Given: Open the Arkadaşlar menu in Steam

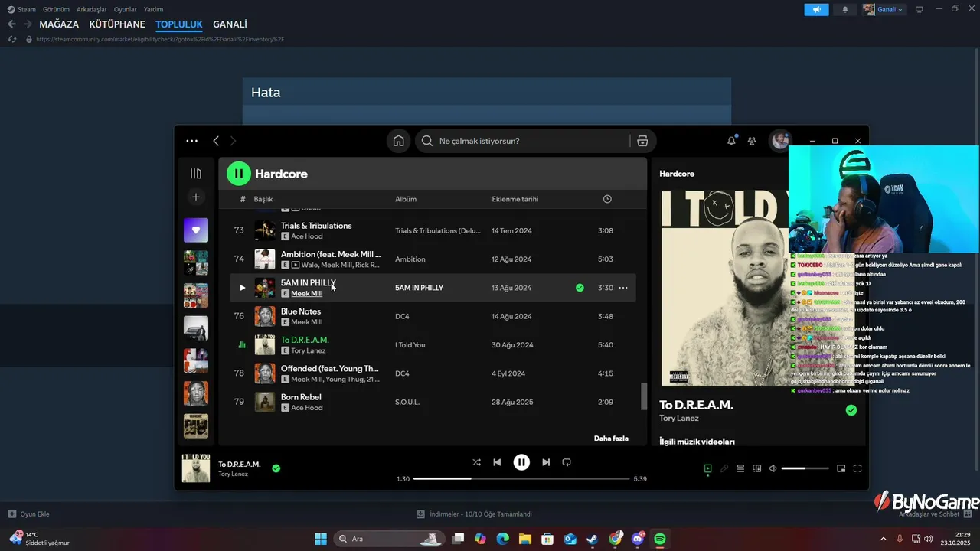Looking at the screenshot, I should 91,9.
